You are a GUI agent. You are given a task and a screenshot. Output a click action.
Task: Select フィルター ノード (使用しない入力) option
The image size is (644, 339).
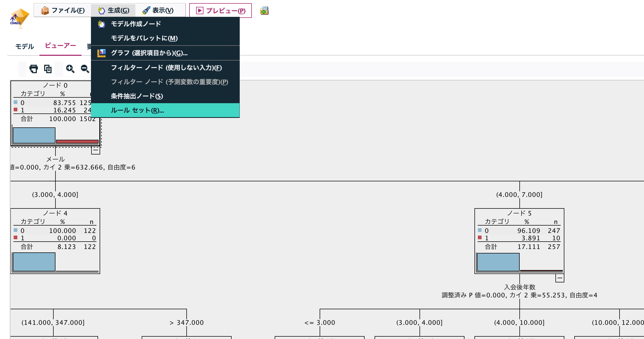(x=166, y=68)
